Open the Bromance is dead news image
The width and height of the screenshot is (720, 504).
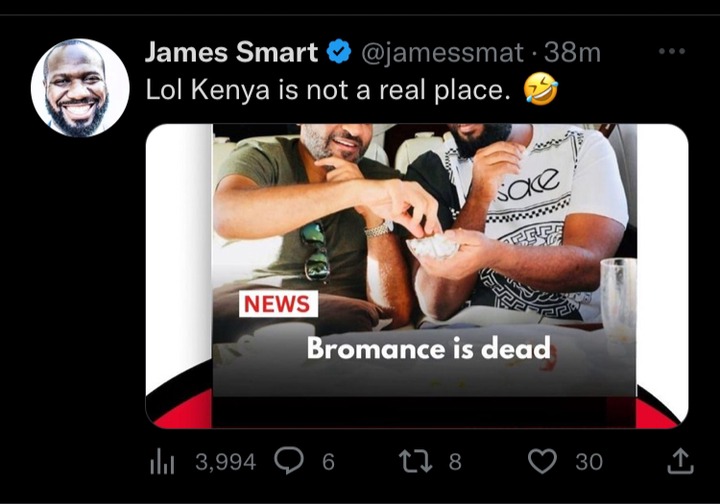[416, 276]
